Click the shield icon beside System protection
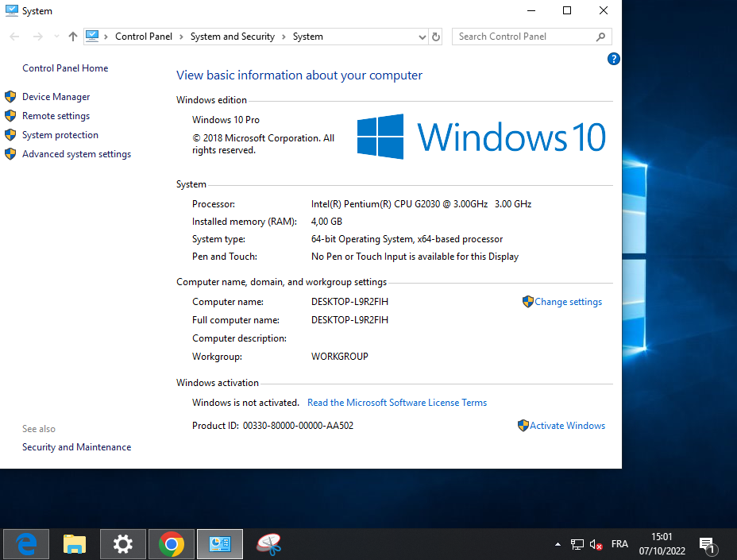Viewport: 737px width, 560px height. coord(10,135)
